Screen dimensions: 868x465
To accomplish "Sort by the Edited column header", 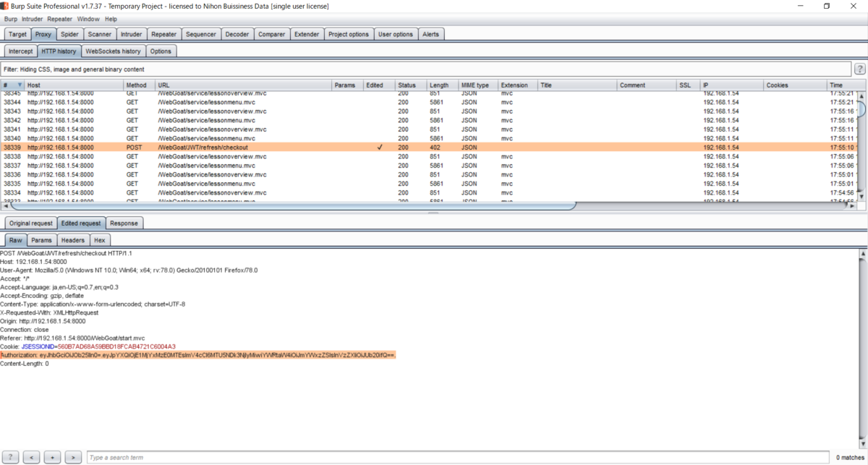I will coord(379,85).
